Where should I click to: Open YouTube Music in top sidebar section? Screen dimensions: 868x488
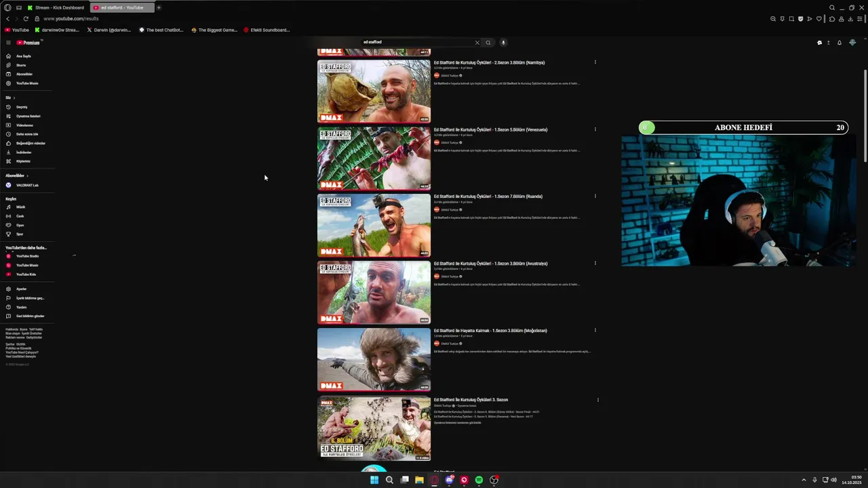click(x=27, y=83)
